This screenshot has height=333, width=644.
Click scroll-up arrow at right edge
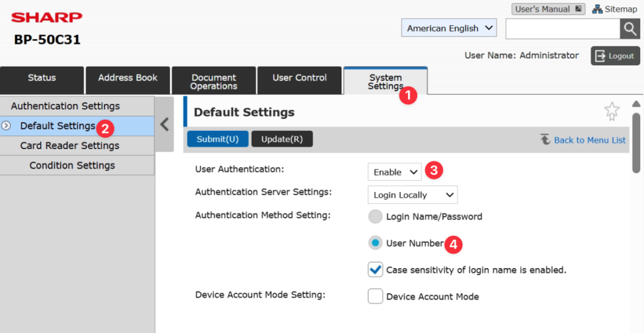636,104
